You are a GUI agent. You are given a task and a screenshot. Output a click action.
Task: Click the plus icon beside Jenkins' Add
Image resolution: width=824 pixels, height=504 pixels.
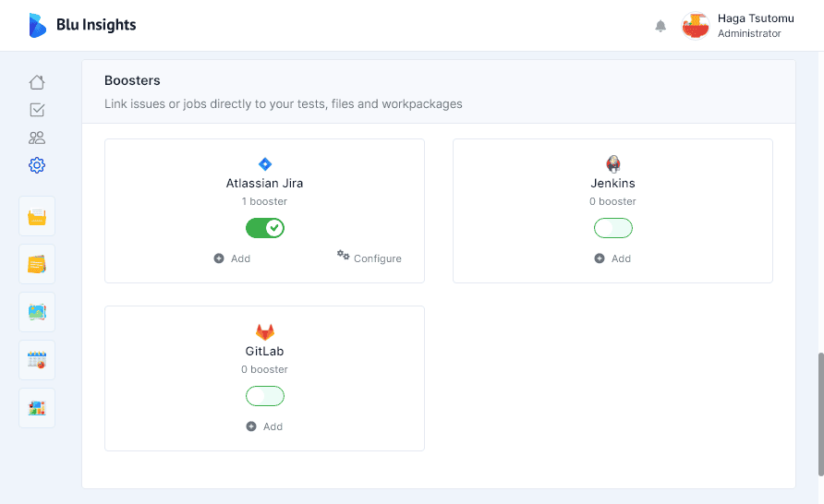(x=600, y=258)
